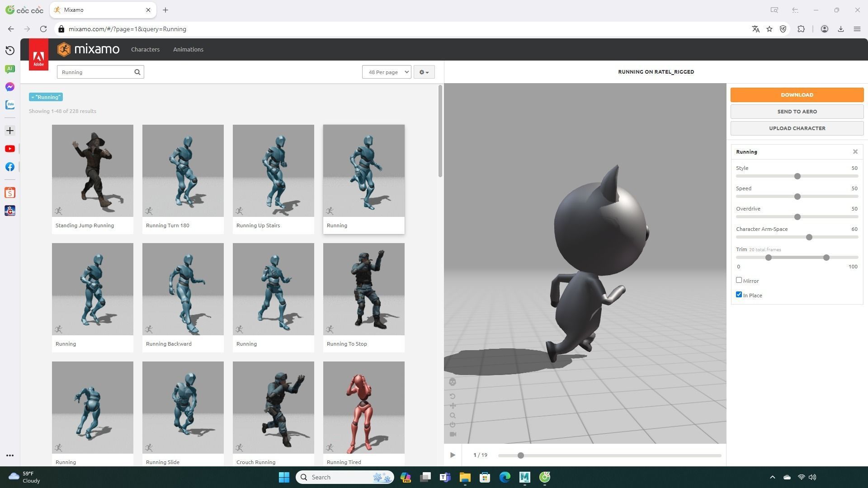Open the browser hamburger menu
The image size is (868, 488).
pos(857,29)
